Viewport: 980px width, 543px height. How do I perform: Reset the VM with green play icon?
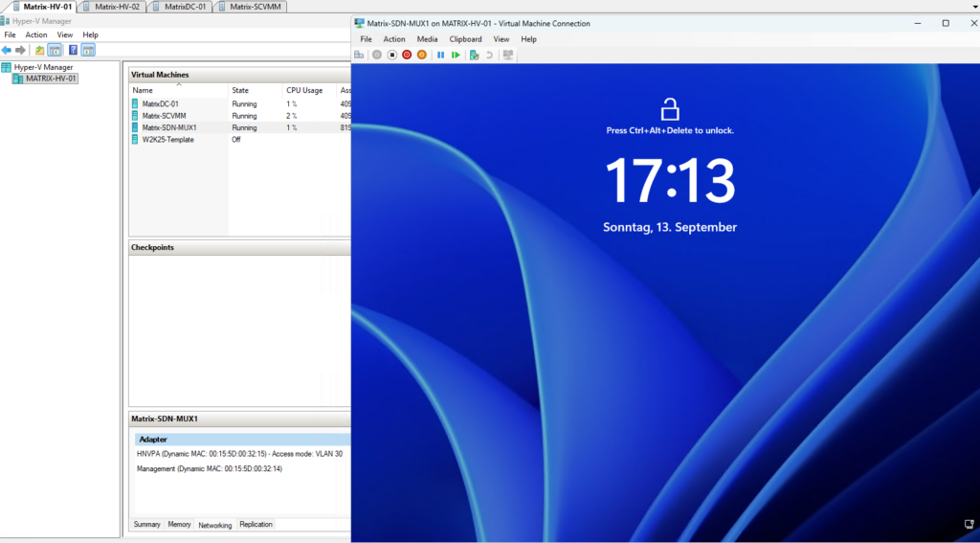pyautogui.click(x=456, y=55)
